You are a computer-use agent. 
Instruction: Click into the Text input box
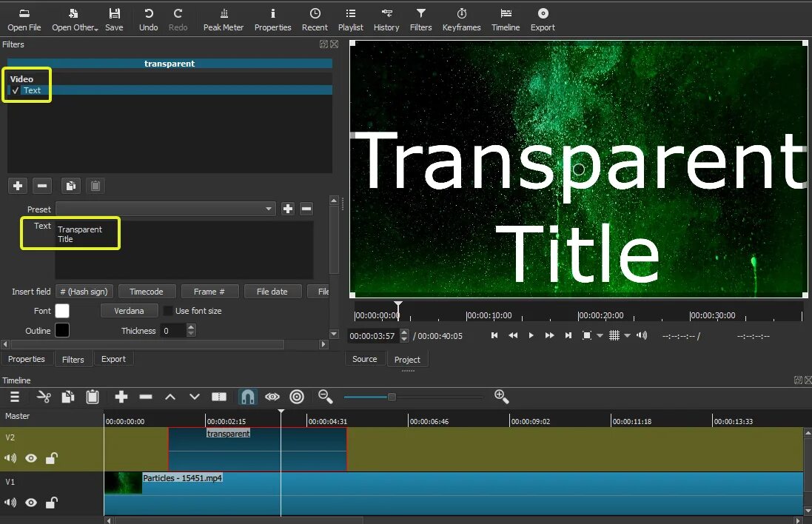pos(184,249)
